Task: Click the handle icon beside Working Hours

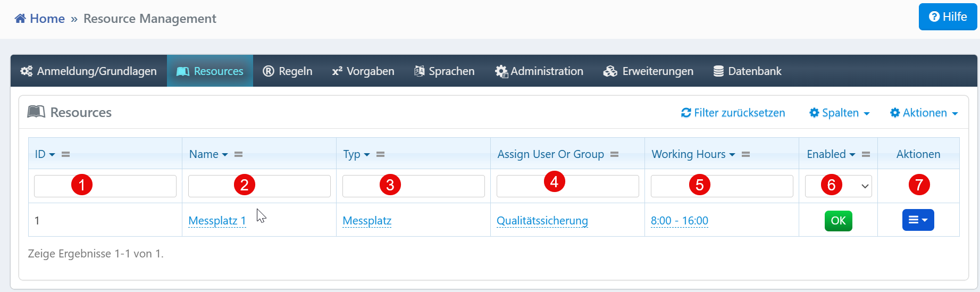Action: (x=746, y=154)
